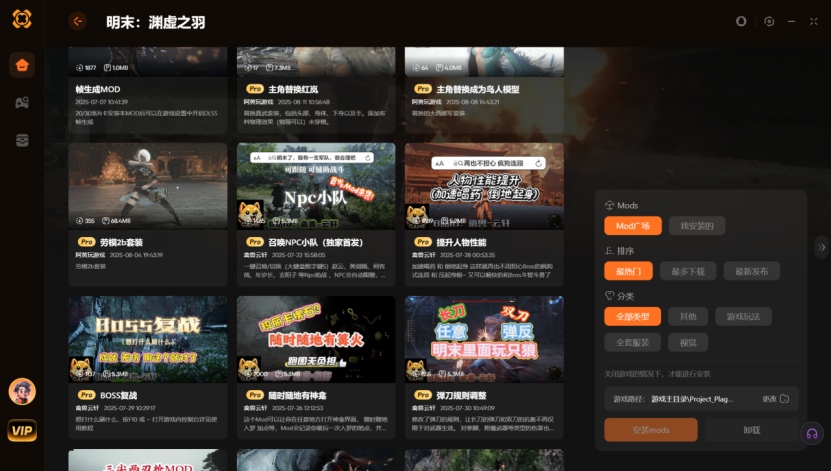This screenshot has width=831, height=471.
Task: Switch to the 我安装的 tab
Action: tap(697, 226)
